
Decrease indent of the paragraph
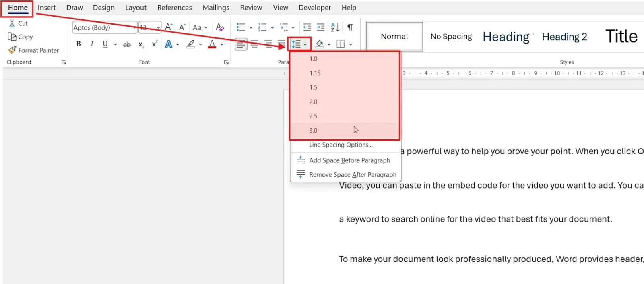[307, 27]
